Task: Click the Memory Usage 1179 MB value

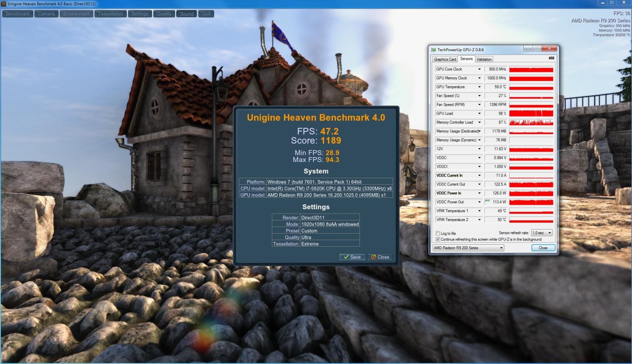Action: coord(496,131)
